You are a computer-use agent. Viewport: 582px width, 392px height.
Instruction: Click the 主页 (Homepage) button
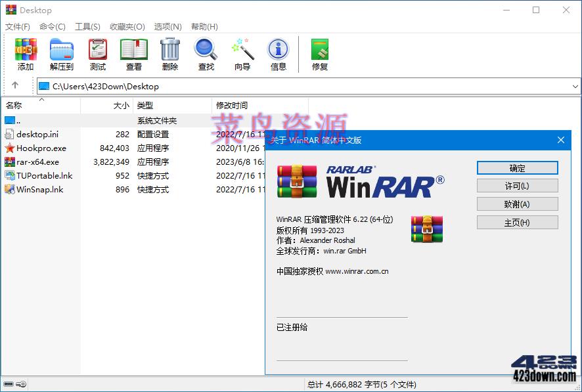[x=517, y=223]
